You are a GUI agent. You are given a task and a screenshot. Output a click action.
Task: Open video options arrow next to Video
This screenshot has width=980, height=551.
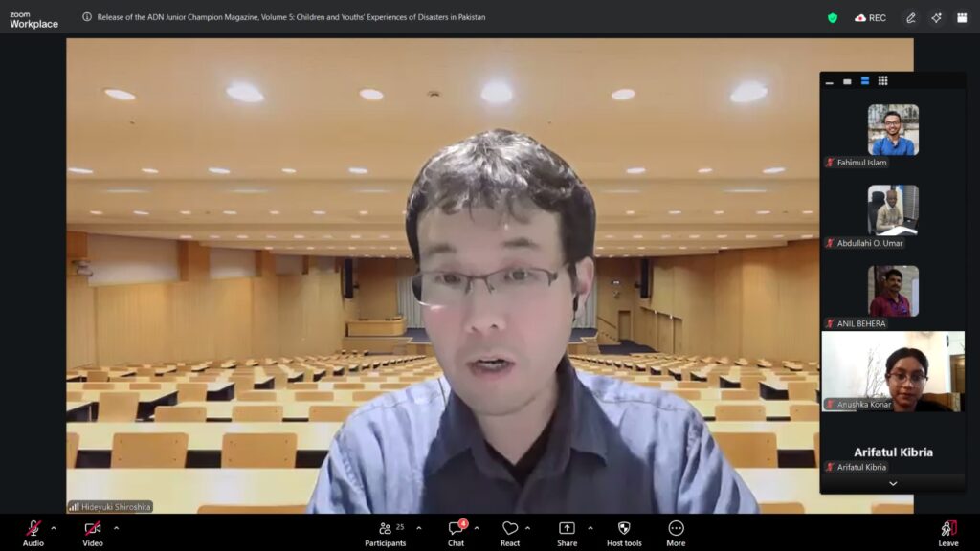116,528
